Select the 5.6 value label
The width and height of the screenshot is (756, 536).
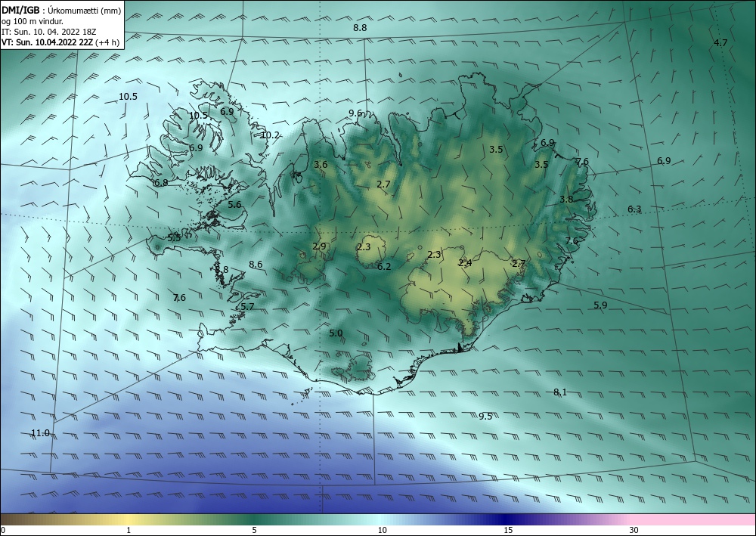tap(234, 204)
